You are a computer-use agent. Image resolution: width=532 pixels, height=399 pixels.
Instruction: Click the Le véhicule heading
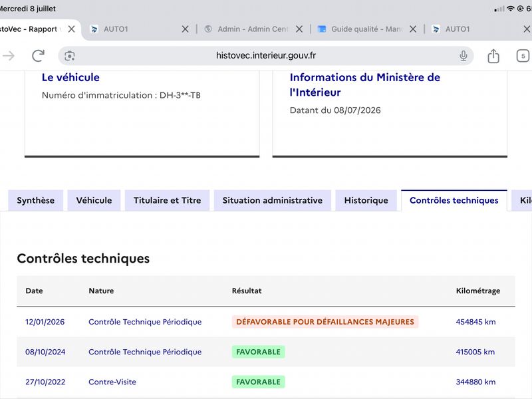tap(70, 77)
